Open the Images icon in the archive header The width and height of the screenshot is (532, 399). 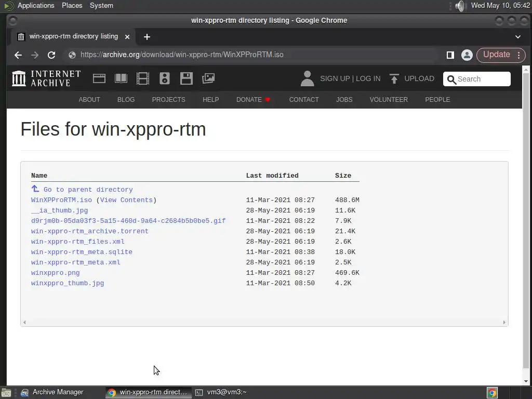208,78
